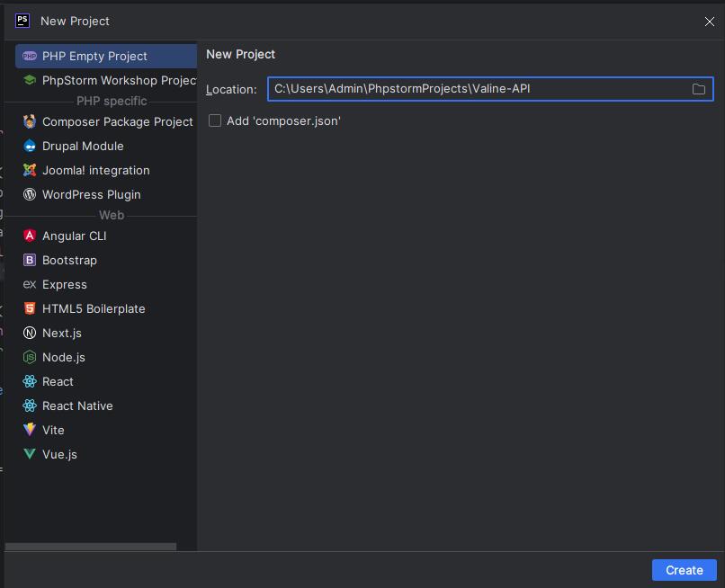The width and height of the screenshot is (725, 588).
Task: Click the Vite lightning icon
Action: (30, 430)
